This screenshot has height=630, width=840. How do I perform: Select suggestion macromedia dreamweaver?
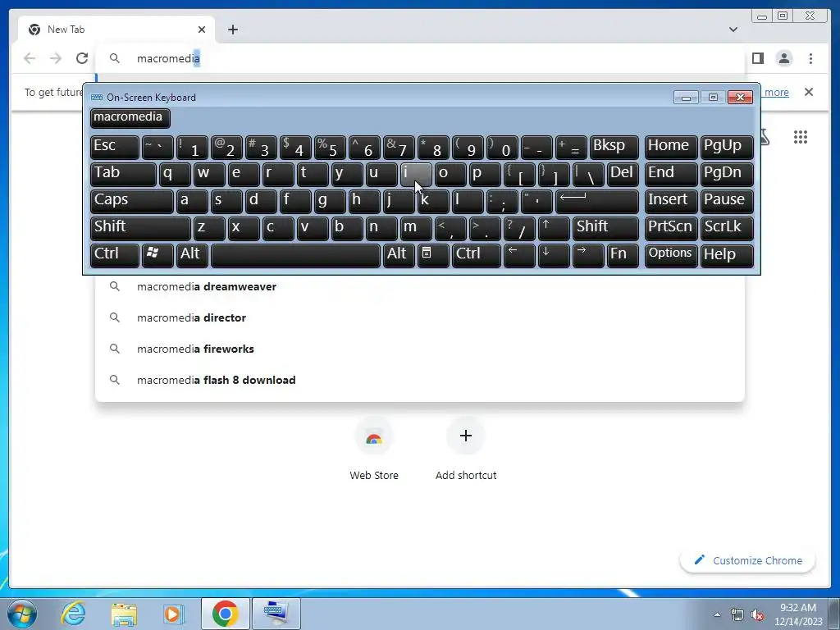click(419, 286)
